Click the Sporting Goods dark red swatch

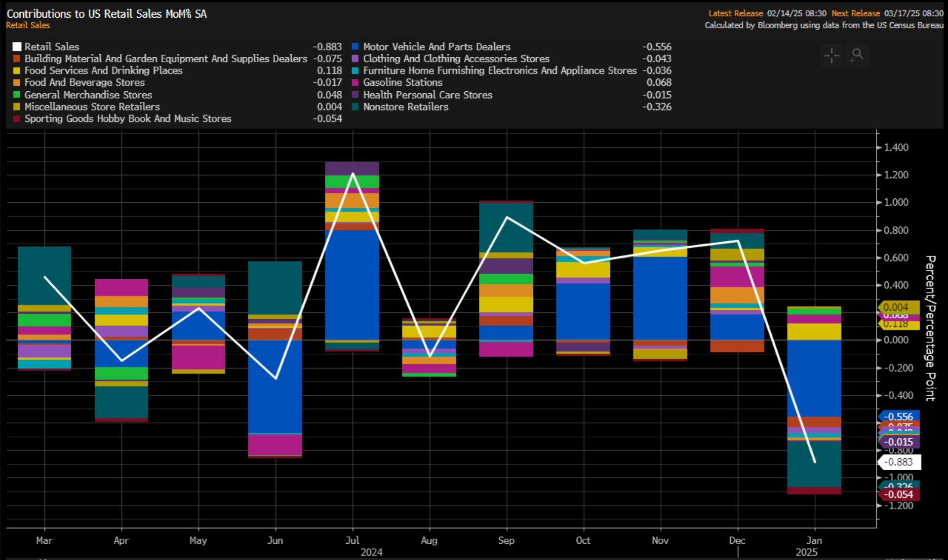click(17, 119)
